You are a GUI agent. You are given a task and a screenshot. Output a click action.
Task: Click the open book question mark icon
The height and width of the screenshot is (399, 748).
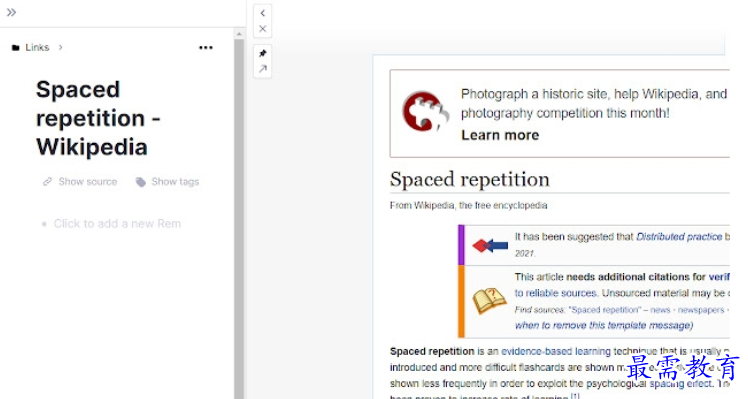[x=489, y=301]
